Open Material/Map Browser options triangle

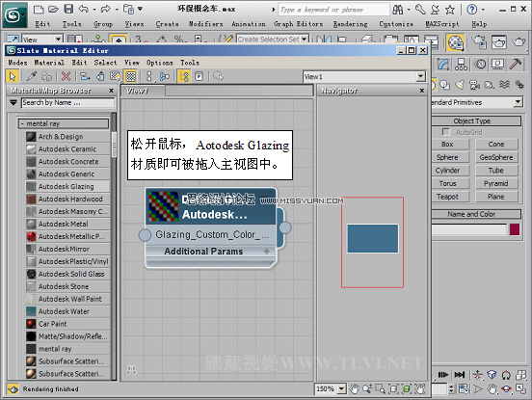13,102
